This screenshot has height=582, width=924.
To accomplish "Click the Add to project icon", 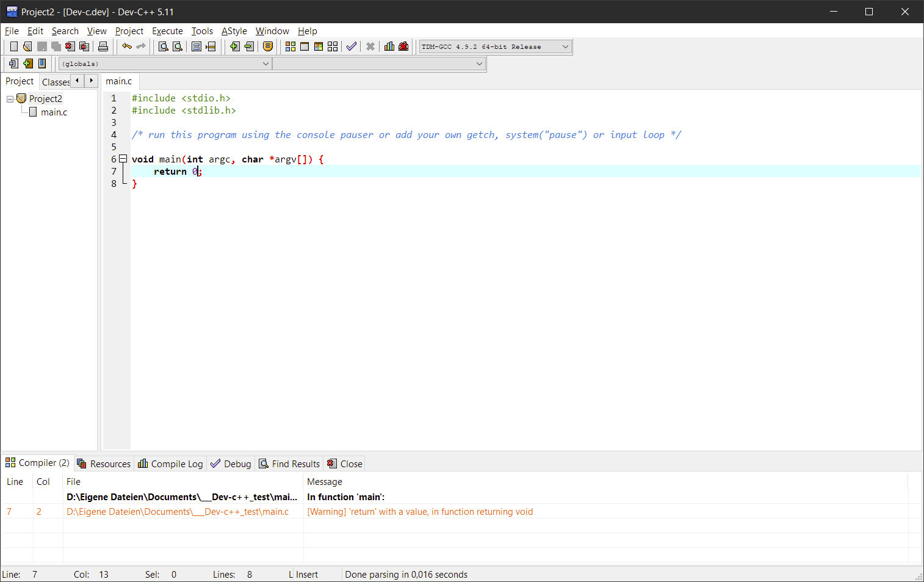I will (x=235, y=46).
